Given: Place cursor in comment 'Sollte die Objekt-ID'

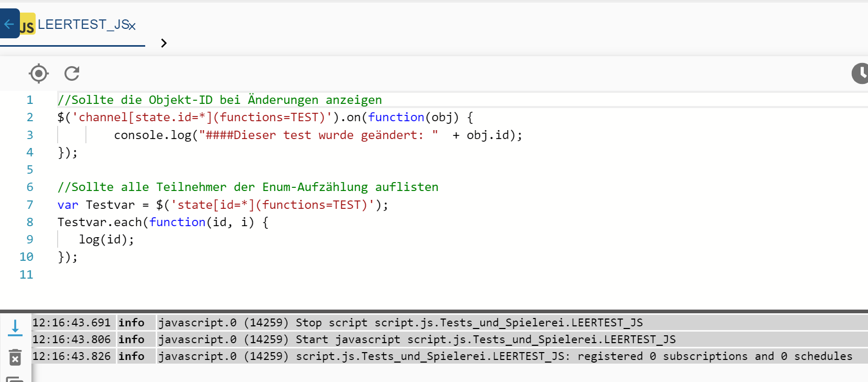Looking at the screenshot, I should point(142,100).
